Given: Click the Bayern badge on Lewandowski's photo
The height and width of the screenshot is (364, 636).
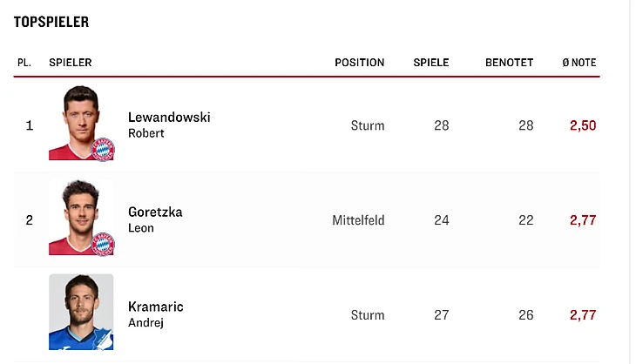Looking at the screenshot, I should click(103, 149).
